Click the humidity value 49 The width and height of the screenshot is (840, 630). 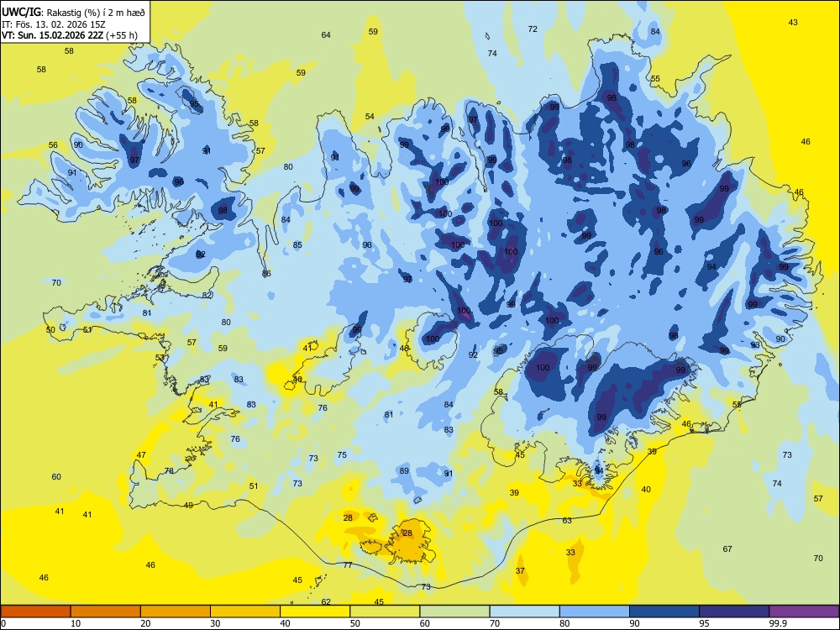coord(188,505)
